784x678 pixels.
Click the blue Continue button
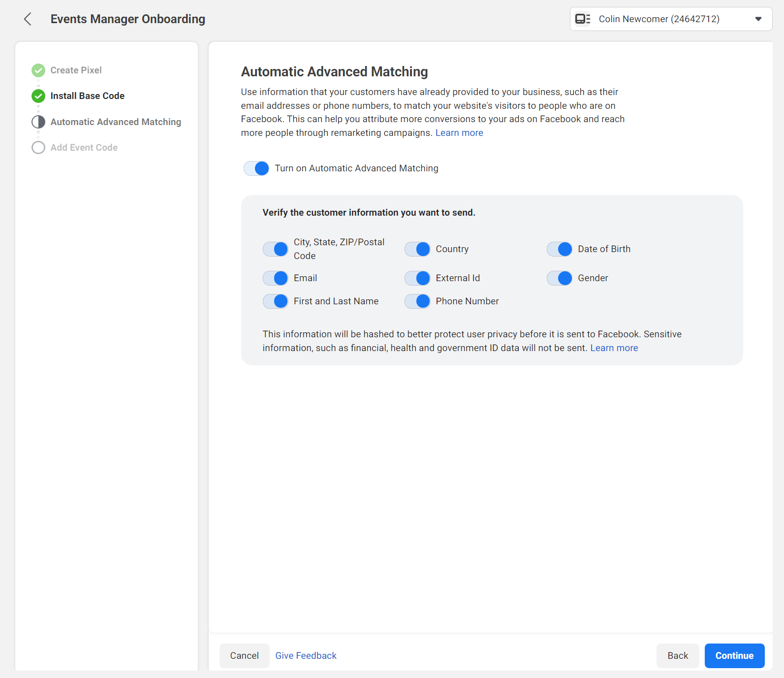pos(735,656)
